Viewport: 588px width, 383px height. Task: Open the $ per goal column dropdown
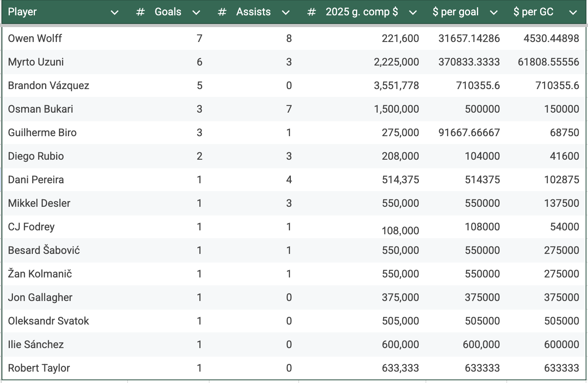click(x=494, y=13)
